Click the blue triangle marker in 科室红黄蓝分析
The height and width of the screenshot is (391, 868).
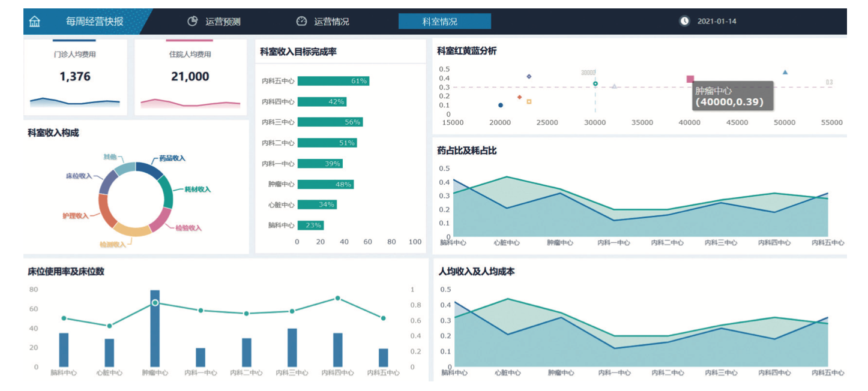[x=785, y=73]
